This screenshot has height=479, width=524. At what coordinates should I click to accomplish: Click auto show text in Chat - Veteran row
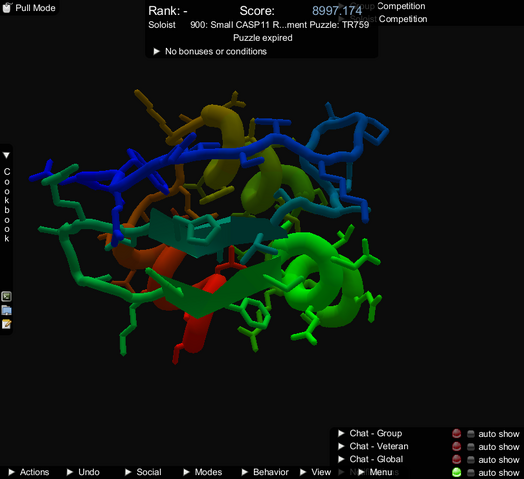tap(499, 447)
